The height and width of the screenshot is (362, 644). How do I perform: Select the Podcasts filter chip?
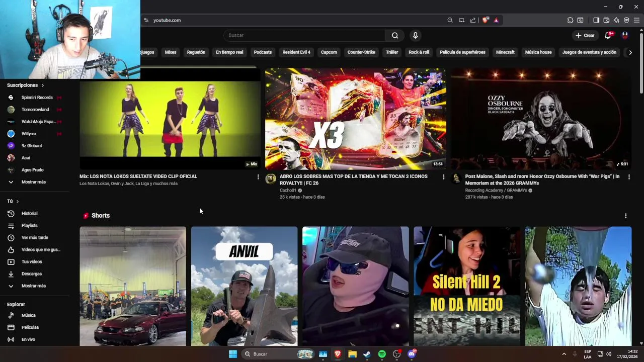(x=263, y=52)
